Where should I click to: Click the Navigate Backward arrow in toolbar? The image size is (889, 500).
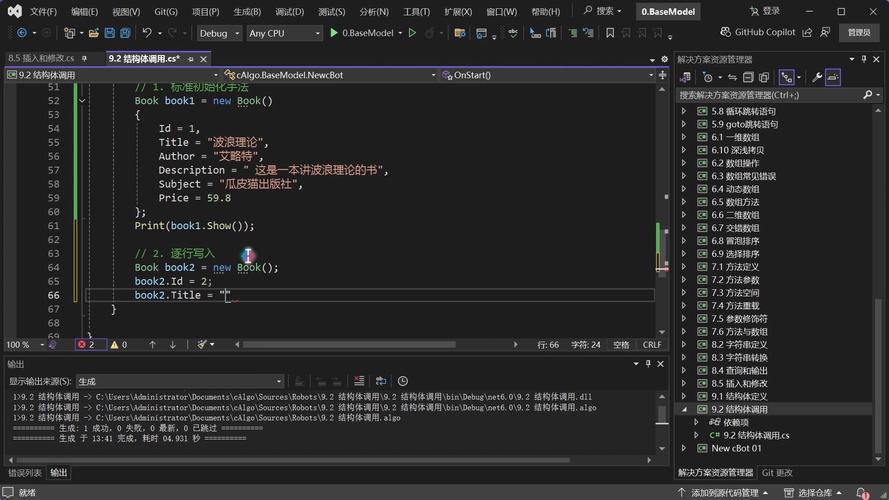tap(22, 33)
